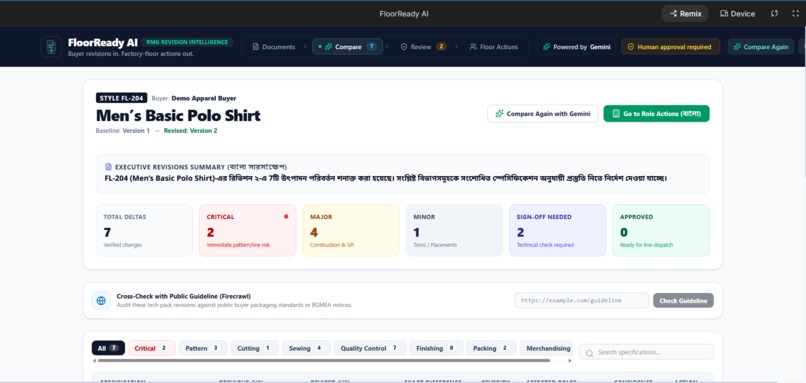Click the filter chips horizontal scrollbar
The height and width of the screenshot is (383, 806).
coord(324,360)
